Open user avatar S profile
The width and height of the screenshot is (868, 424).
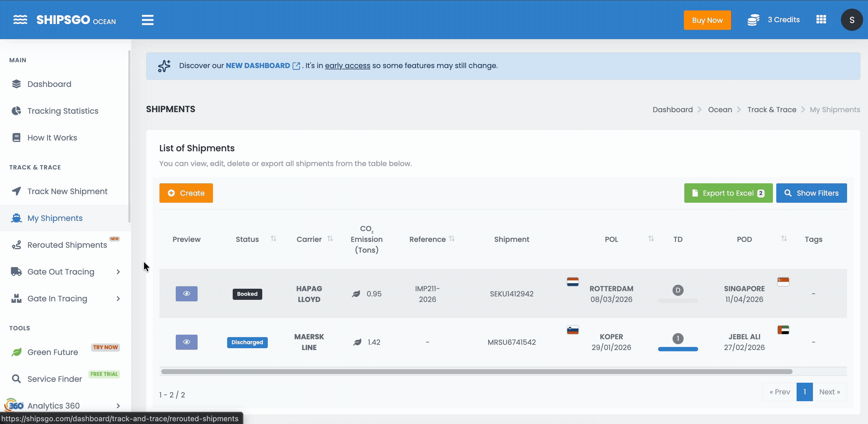click(x=851, y=20)
